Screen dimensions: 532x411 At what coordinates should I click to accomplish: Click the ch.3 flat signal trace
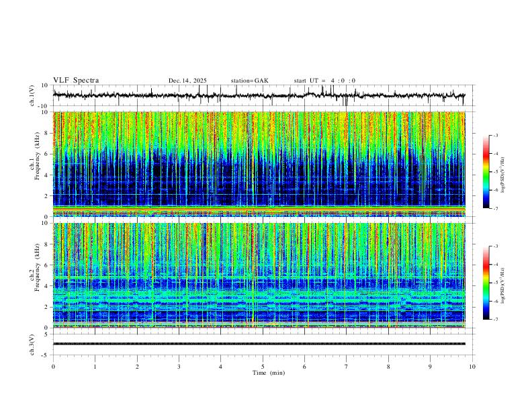259,344
